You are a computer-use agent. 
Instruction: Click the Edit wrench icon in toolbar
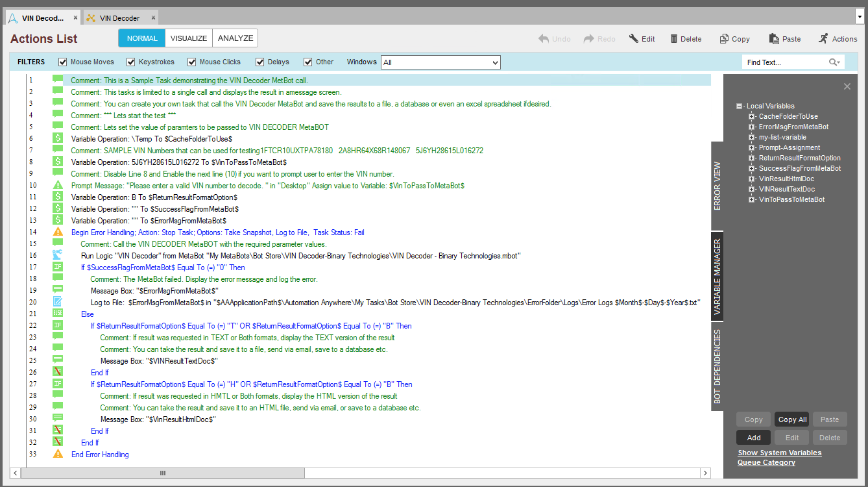(x=634, y=39)
